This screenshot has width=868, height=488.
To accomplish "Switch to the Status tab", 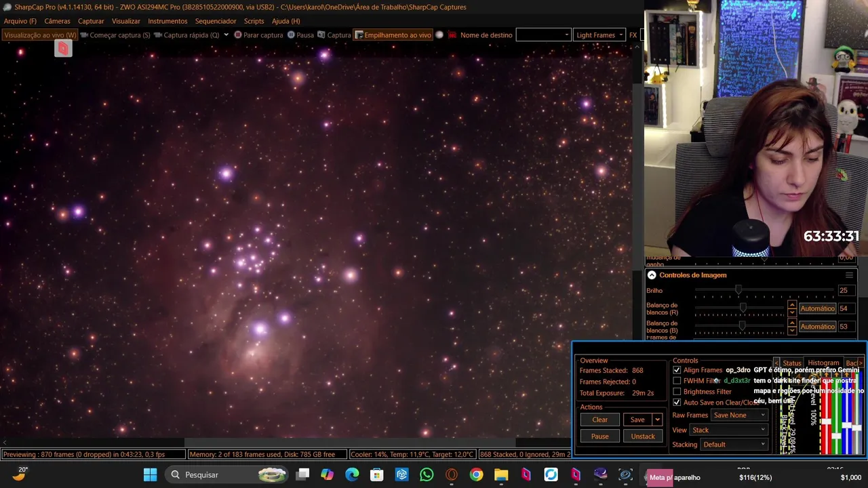I will (792, 363).
